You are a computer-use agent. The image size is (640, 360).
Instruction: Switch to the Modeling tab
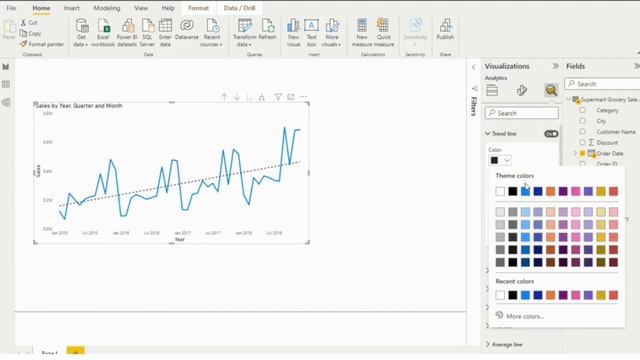click(107, 8)
